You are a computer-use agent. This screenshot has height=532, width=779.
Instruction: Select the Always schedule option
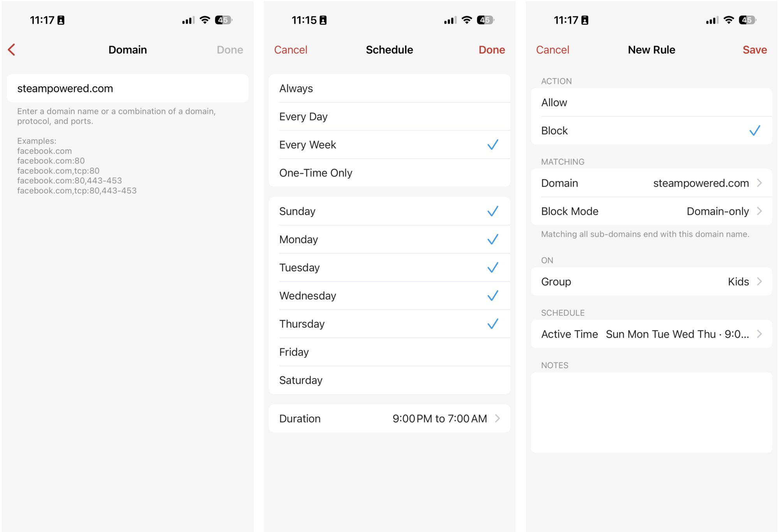[389, 89]
